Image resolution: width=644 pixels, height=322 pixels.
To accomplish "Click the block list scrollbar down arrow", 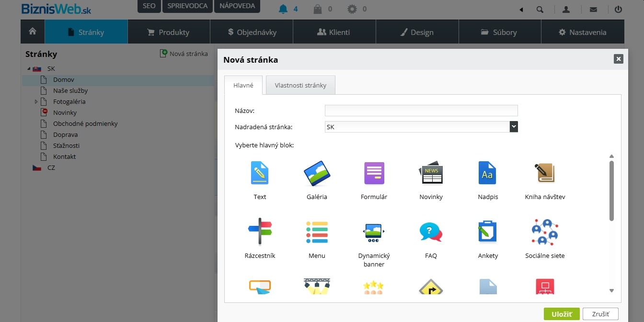I will tap(611, 290).
